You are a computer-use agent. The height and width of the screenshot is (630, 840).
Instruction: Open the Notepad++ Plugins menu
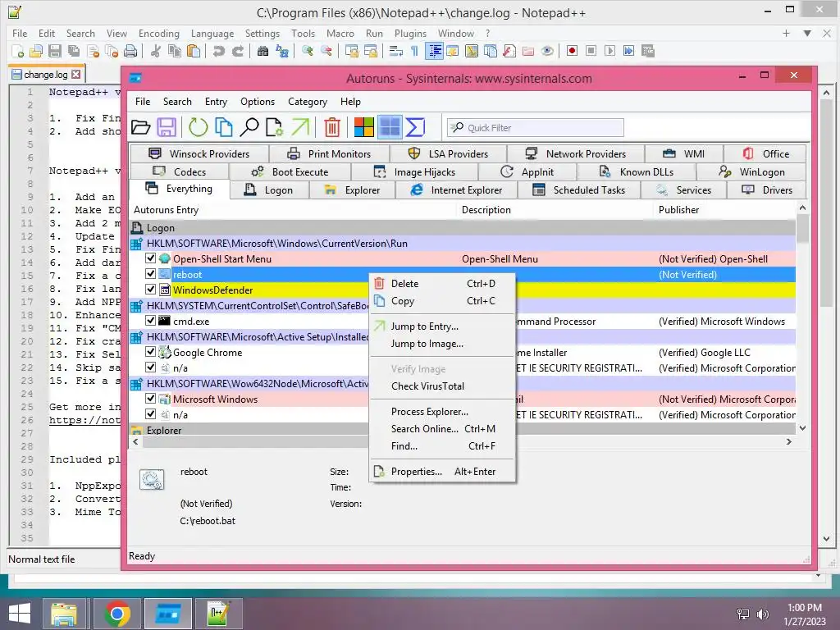pos(410,33)
